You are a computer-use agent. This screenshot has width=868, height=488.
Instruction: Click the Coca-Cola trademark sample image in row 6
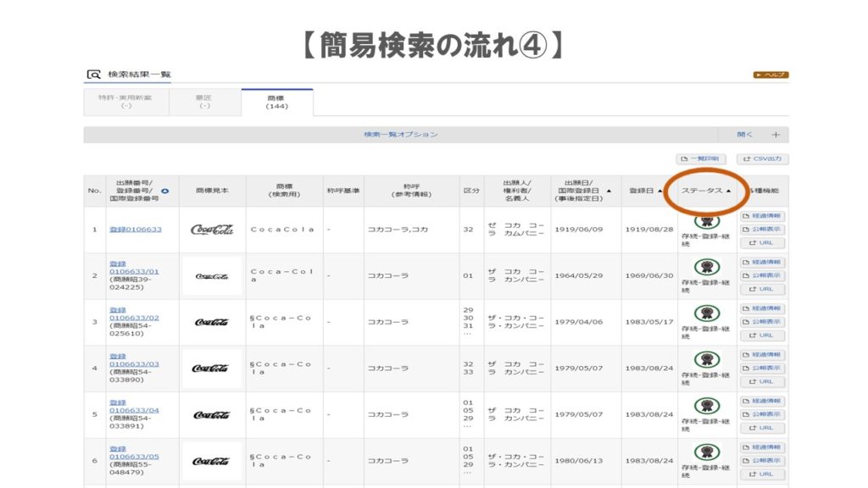tap(211, 461)
